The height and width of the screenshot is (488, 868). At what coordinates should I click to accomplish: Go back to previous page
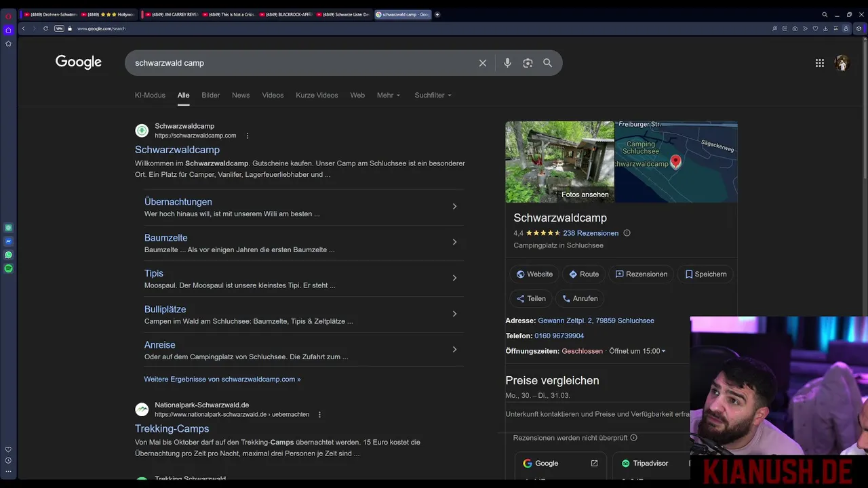24,28
